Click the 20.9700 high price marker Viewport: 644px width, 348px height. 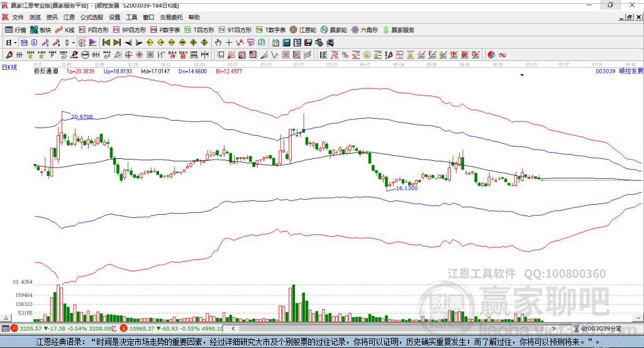[x=82, y=117]
